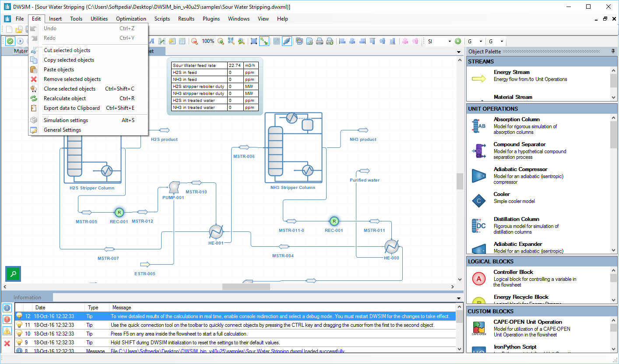Toggle the quick connection tool icon
This screenshot has width=619, height=364.
287,41
